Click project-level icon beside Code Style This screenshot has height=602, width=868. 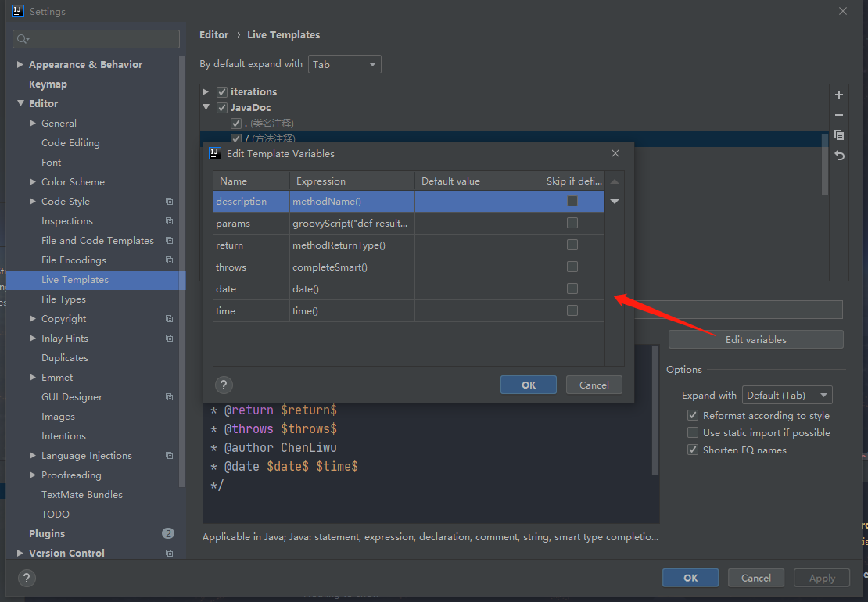click(x=169, y=202)
